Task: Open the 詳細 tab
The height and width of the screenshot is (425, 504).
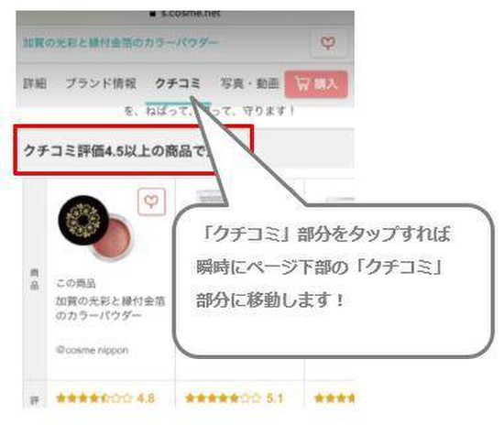Action: pos(35,83)
